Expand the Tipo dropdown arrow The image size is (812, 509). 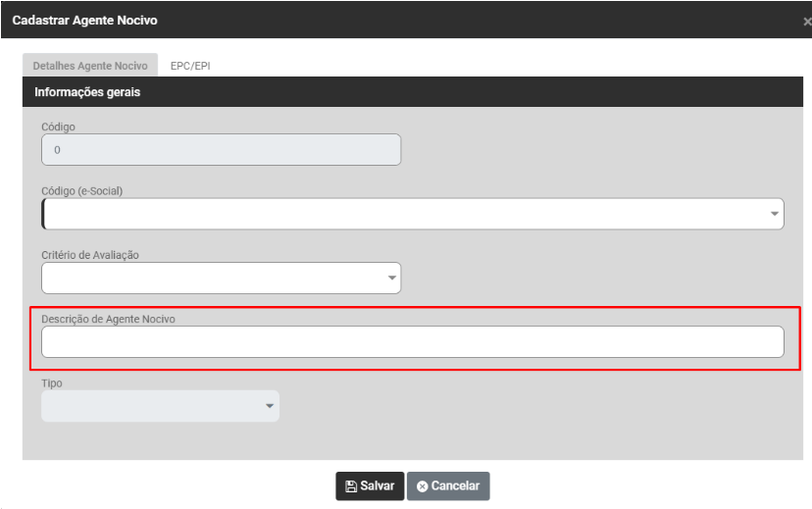270,406
